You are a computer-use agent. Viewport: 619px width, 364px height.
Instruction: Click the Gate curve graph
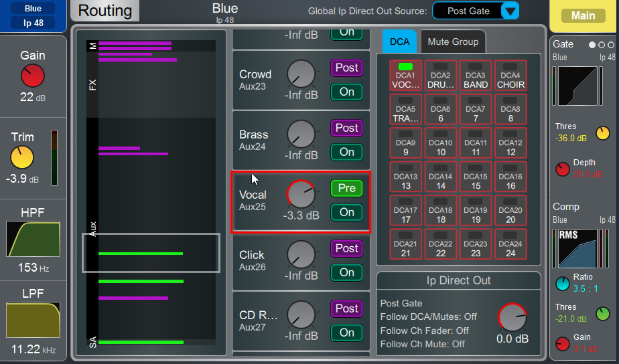pyautogui.click(x=577, y=86)
